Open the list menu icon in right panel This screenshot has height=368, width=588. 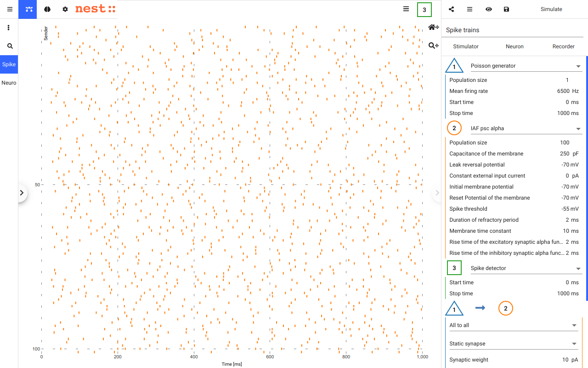(469, 9)
